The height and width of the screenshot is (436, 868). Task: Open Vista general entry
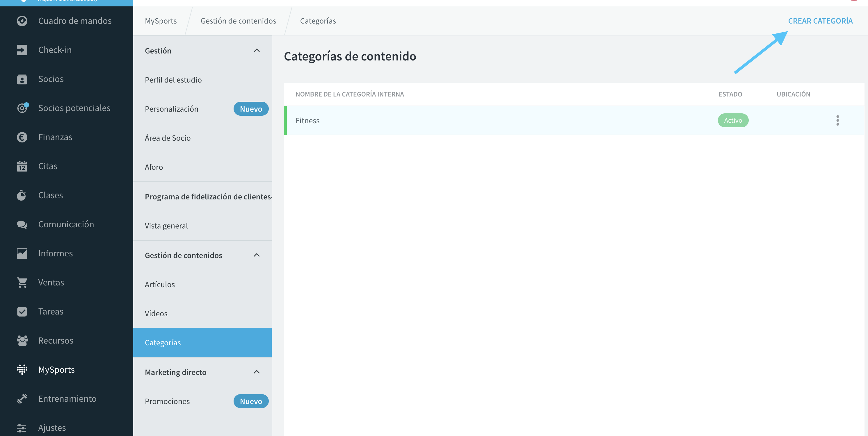166,226
